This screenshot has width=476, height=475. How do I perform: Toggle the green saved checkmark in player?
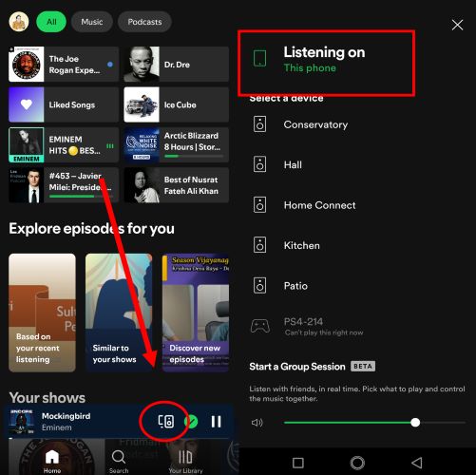(191, 422)
